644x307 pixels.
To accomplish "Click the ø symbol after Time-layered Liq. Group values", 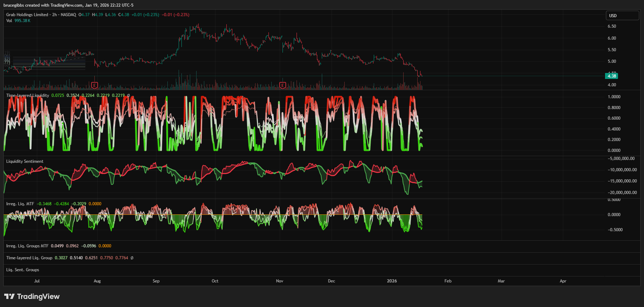I will point(132,258).
